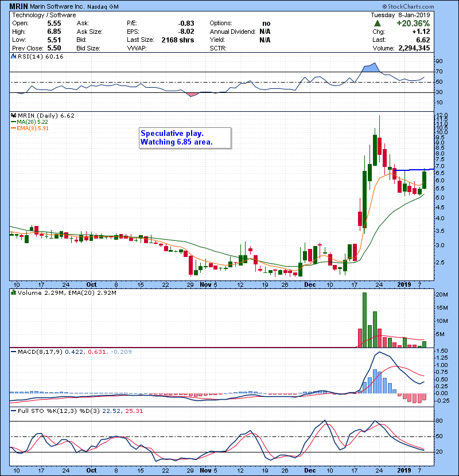Click the bar icon beside the Volume label
This screenshot has width=459, height=476.
pos(13,292)
